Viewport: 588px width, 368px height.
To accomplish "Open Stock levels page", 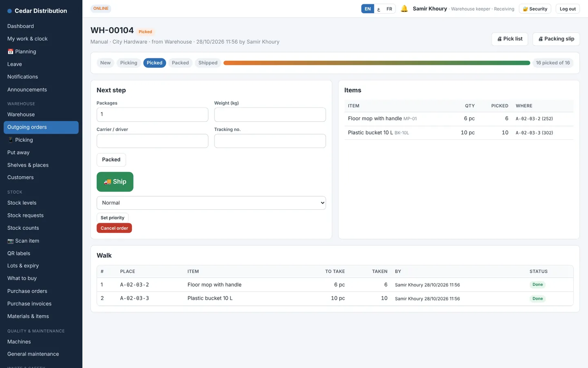I will [41, 203].
